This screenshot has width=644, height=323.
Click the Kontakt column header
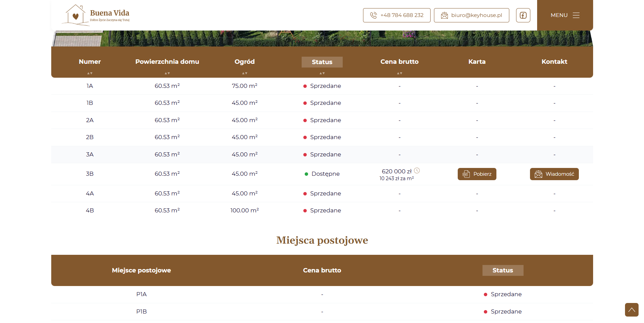pyautogui.click(x=554, y=62)
